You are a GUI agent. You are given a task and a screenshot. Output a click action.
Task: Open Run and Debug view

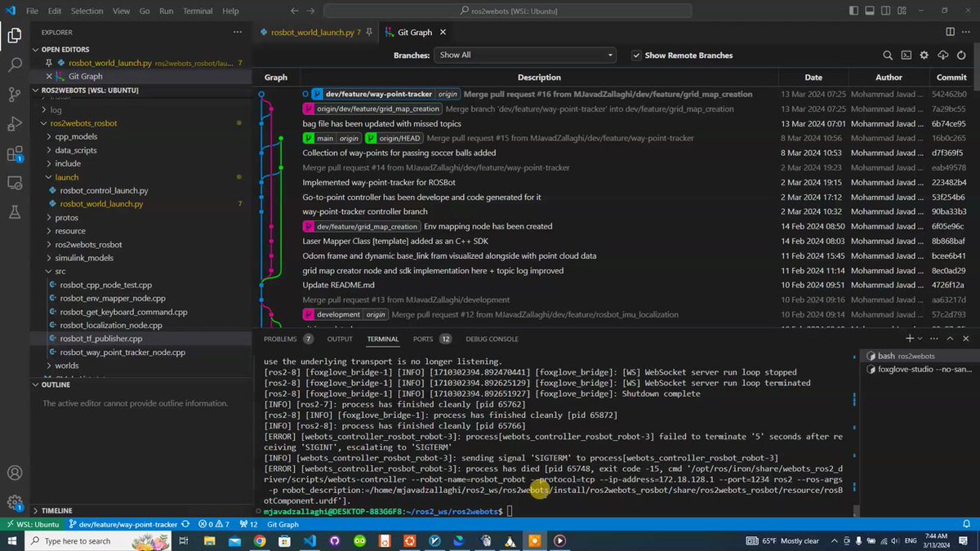point(15,123)
